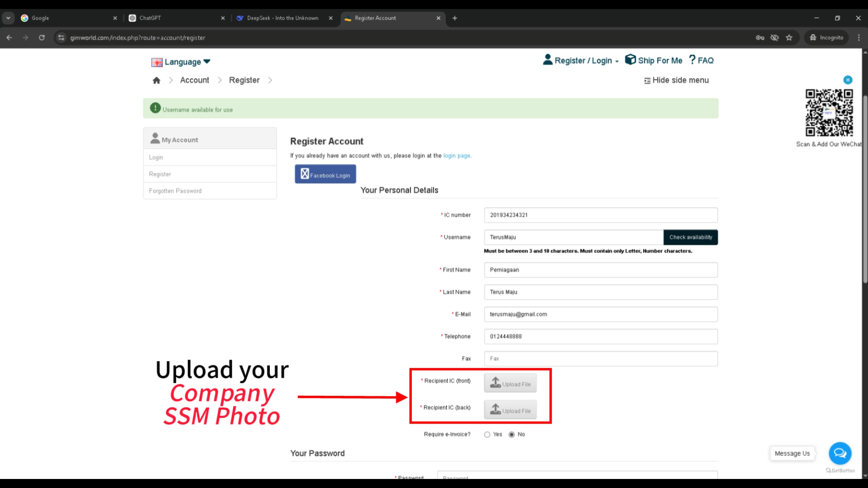The width and height of the screenshot is (868, 488).
Task: Open the Language dropdown
Action: pos(181,62)
